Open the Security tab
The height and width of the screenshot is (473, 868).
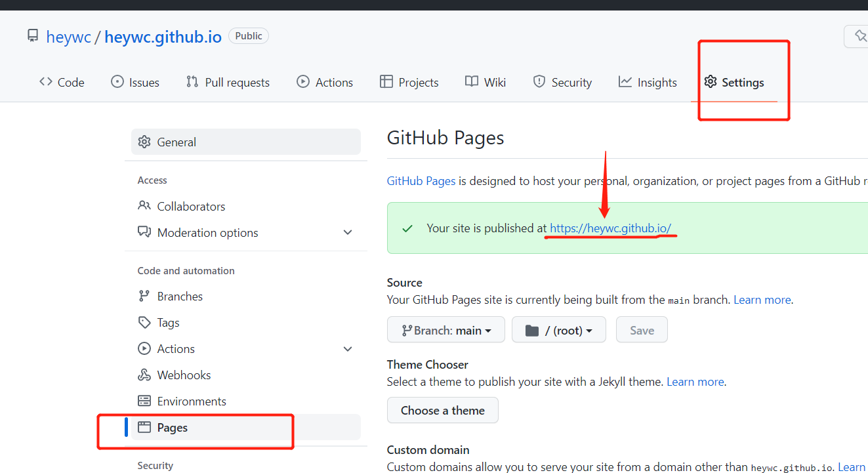point(562,82)
